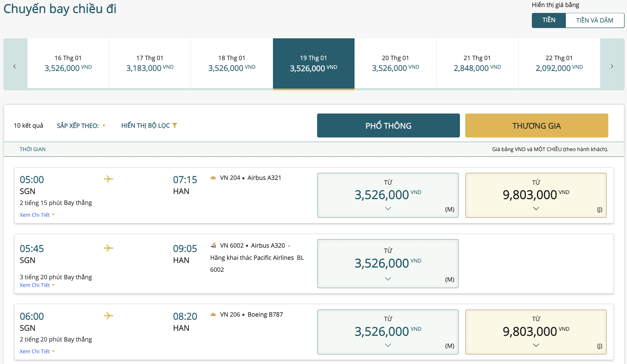Open the SẮP XẾP THEO sort dropdown

[81, 125]
